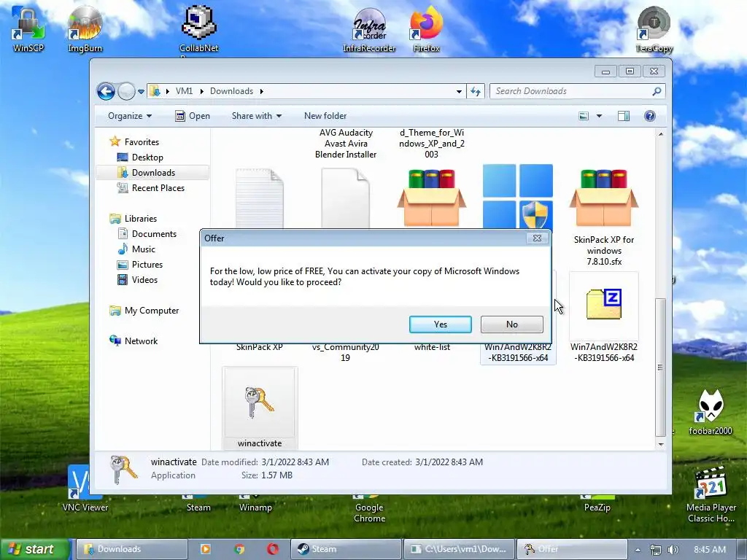Open the Pictures library
This screenshot has width=747, height=560.
(147, 264)
